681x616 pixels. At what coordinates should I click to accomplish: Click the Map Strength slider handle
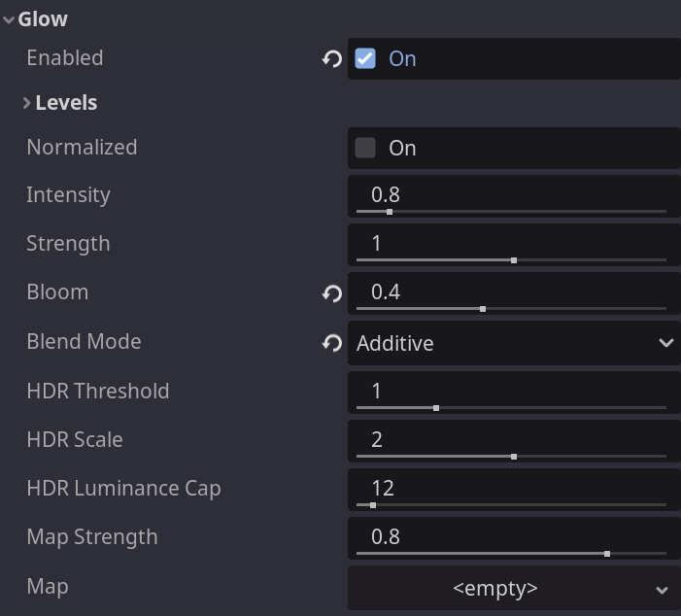pos(607,554)
